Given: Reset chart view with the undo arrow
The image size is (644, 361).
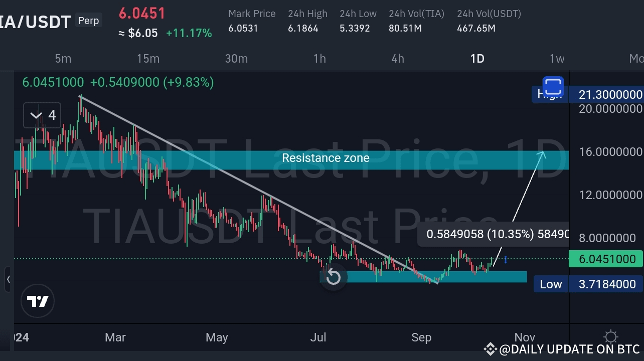Looking at the screenshot, I should (333, 277).
